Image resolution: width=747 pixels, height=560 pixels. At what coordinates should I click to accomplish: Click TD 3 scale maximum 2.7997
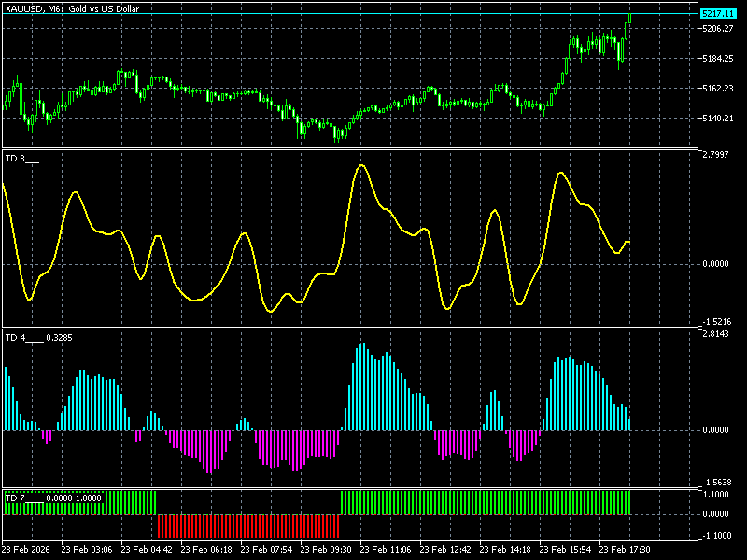(715, 155)
